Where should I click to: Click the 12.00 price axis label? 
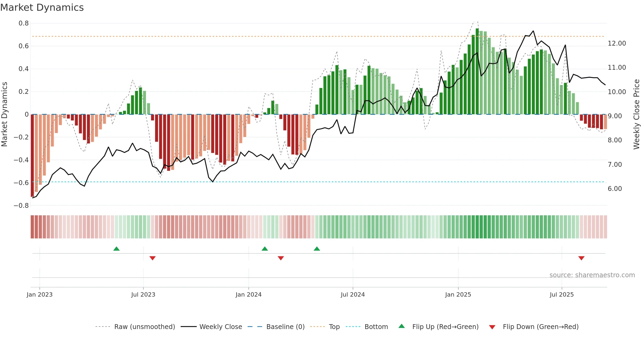(617, 43)
